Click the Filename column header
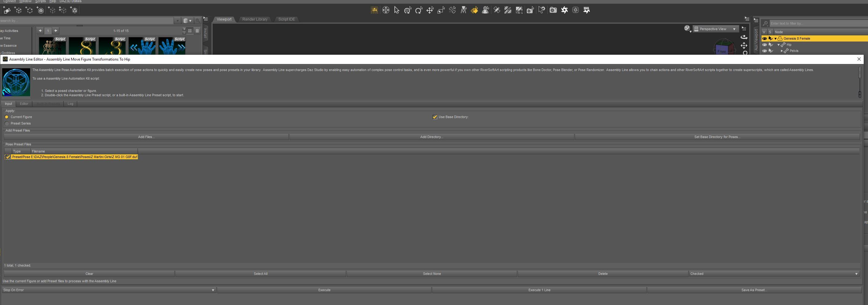Screen dimensions: 868x305 pos(84,152)
